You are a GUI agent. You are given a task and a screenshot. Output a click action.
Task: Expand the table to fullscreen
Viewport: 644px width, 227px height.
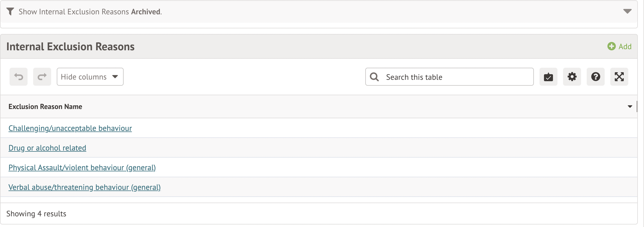(619, 77)
